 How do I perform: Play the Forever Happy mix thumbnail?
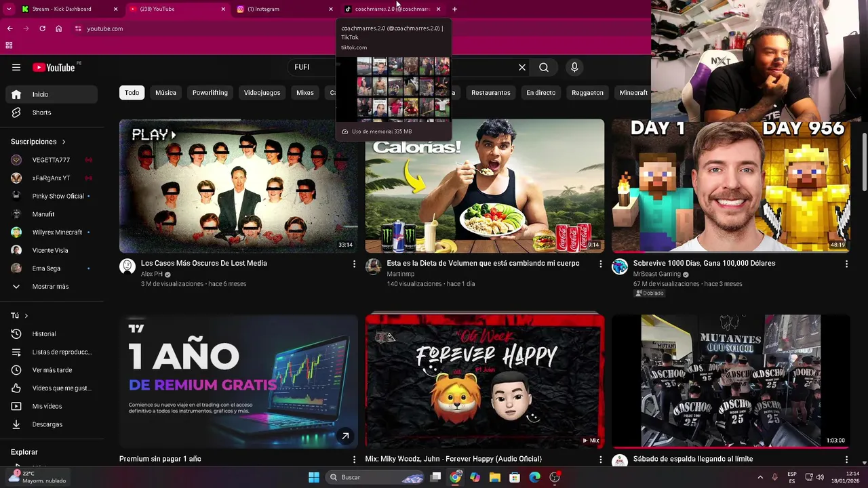(484, 381)
